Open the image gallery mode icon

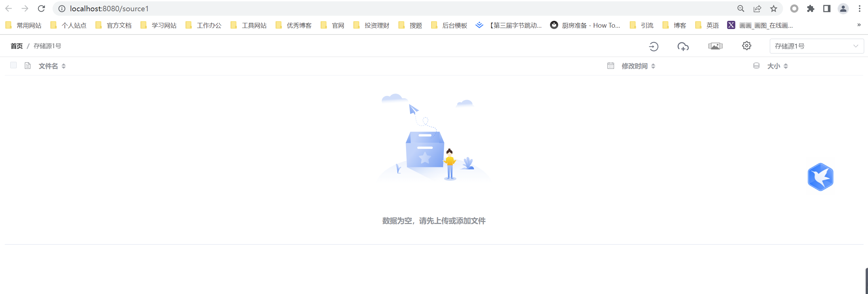coord(715,46)
